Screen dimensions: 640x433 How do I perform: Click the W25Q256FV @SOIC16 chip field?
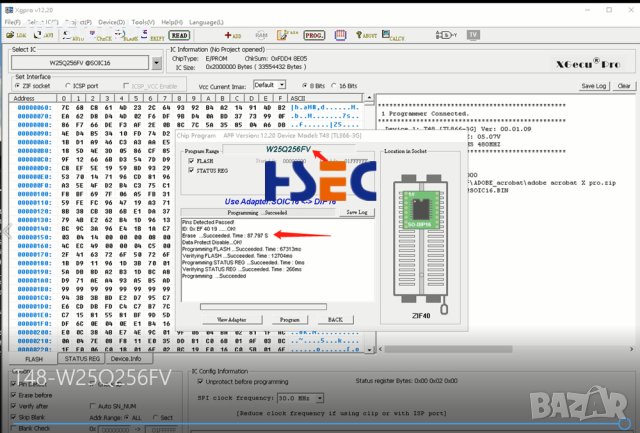(80, 63)
